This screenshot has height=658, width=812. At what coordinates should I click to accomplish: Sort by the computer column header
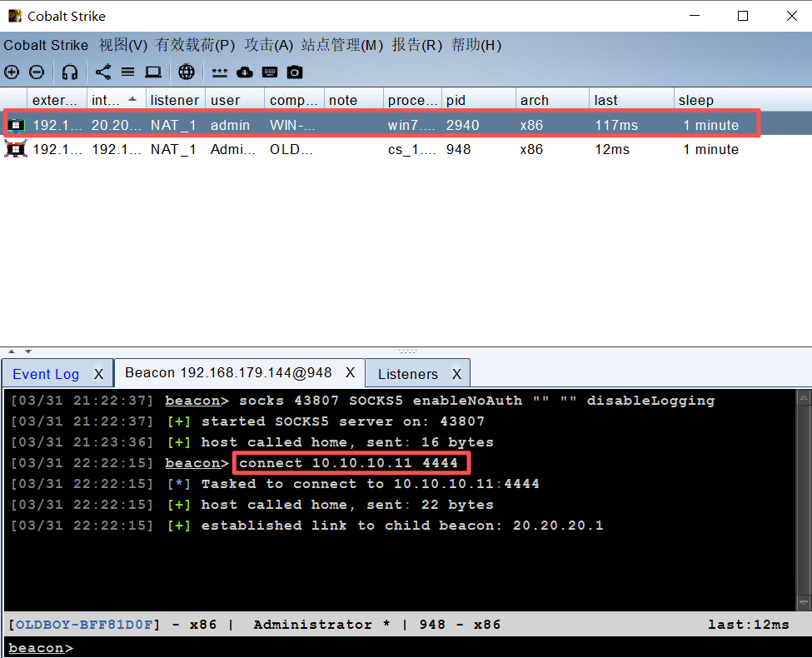294,100
